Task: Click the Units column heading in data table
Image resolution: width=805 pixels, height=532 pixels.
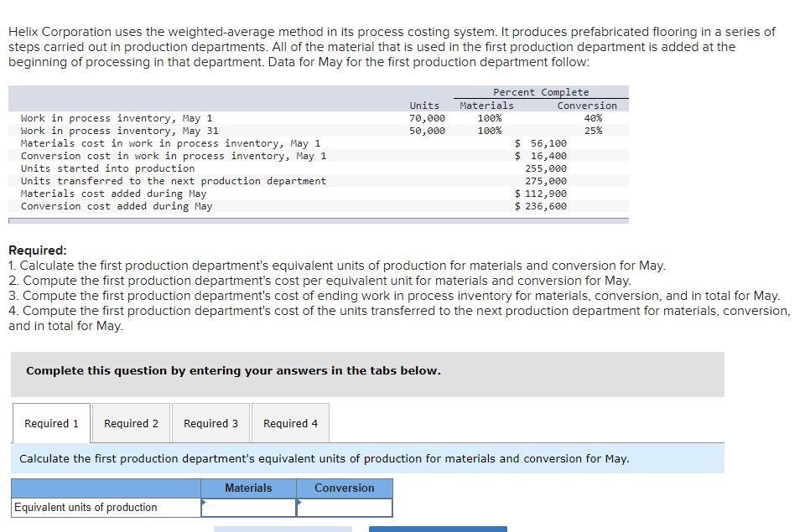Action: [x=424, y=105]
